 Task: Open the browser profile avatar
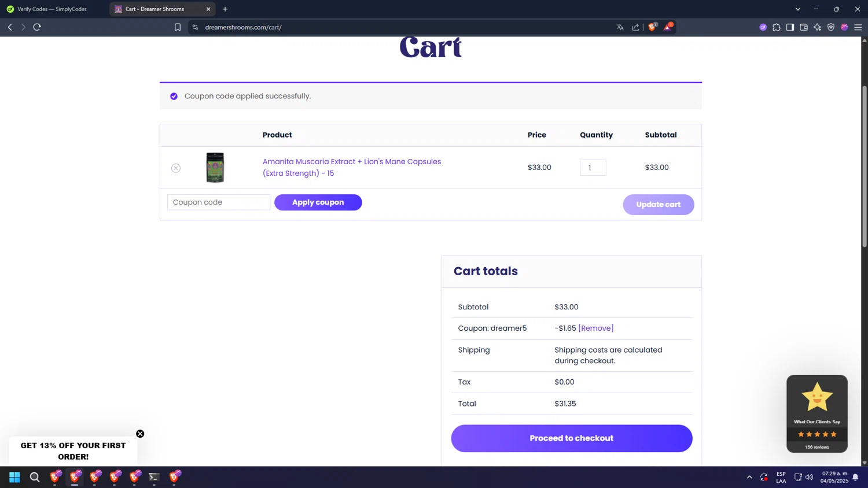pyautogui.click(x=844, y=27)
